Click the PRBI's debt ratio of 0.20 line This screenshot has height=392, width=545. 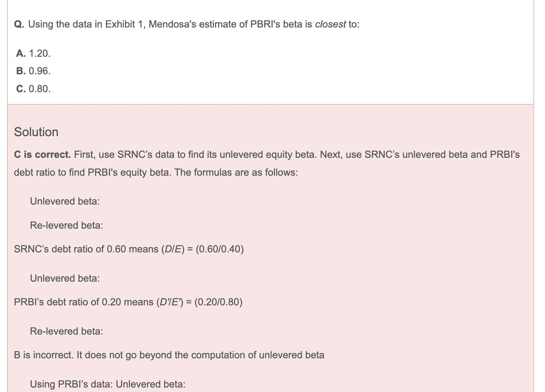(128, 302)
